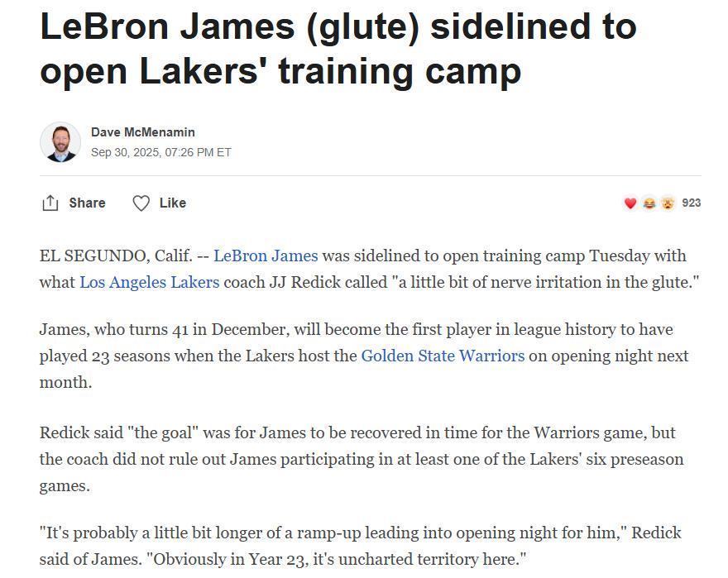Click the article headline about LeBron James
Viewport: 728px width, 578px height.
coord(338,48)
